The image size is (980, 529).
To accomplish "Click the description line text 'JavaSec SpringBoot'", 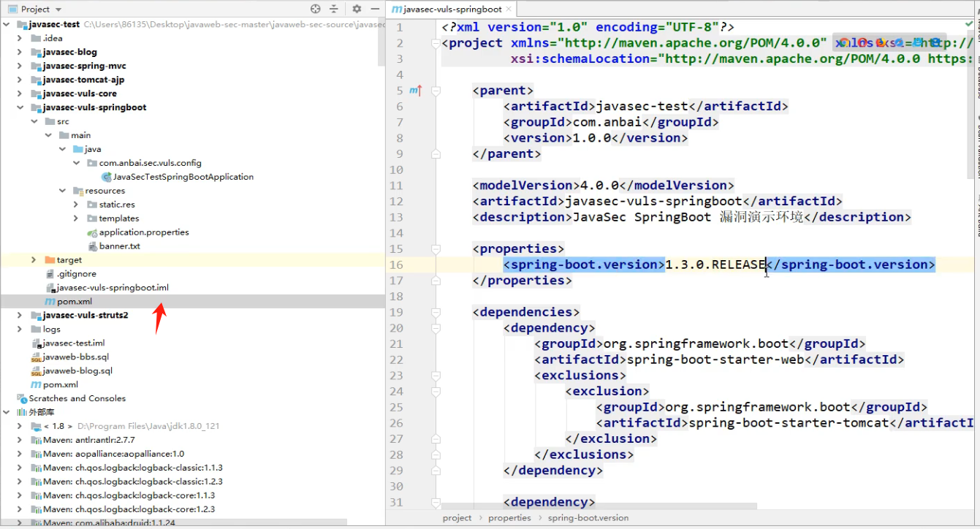I will (642, 217).
